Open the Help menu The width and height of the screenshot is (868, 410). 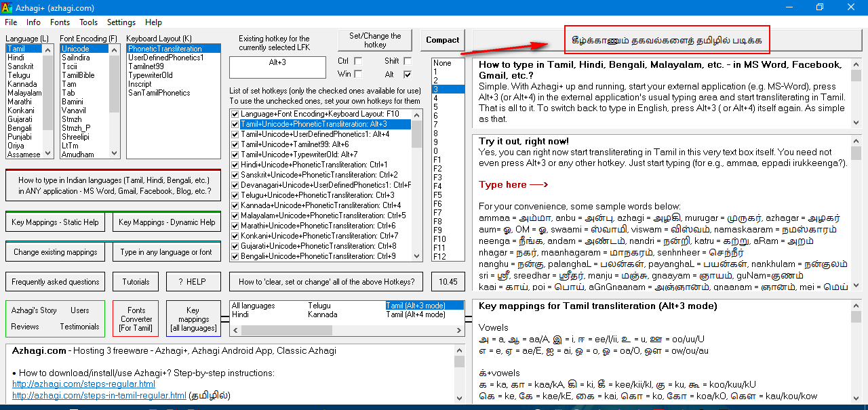(x=153, y=22)
